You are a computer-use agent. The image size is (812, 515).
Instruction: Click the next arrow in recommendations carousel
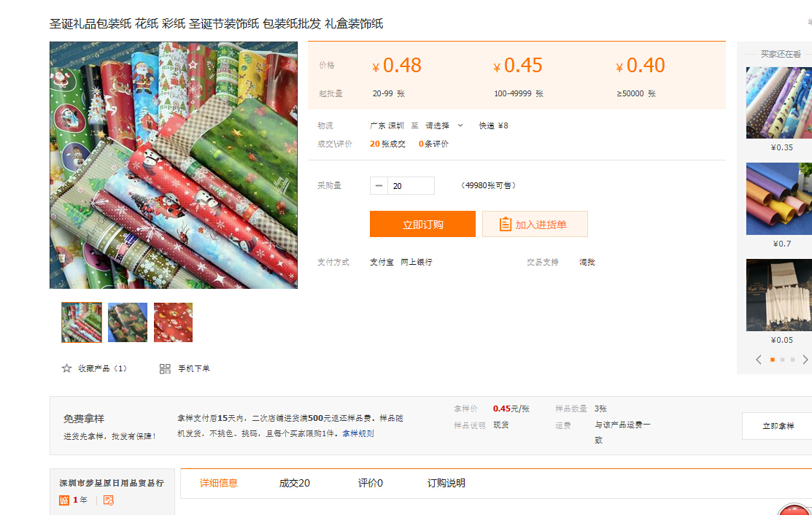tap(805, 360)
